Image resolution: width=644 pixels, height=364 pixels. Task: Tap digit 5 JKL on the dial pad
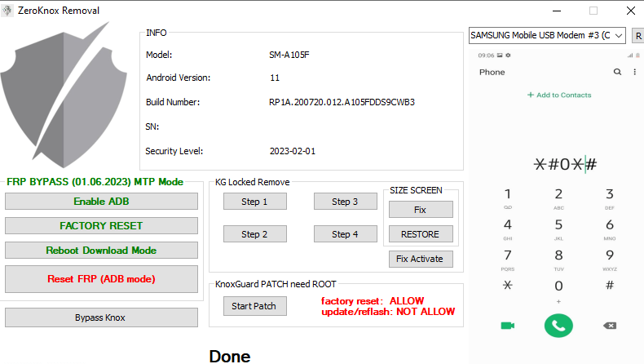point(558,229)
